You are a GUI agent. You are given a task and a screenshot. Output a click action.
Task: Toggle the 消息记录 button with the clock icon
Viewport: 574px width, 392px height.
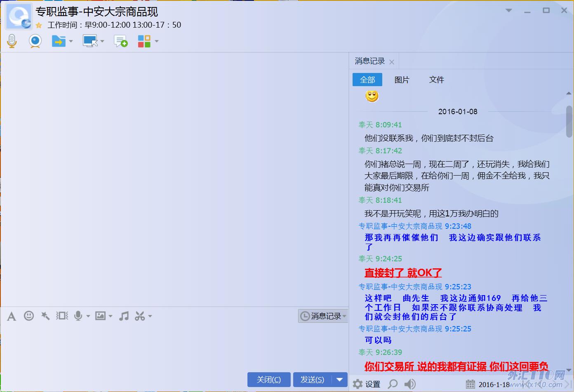coord(323,316)
